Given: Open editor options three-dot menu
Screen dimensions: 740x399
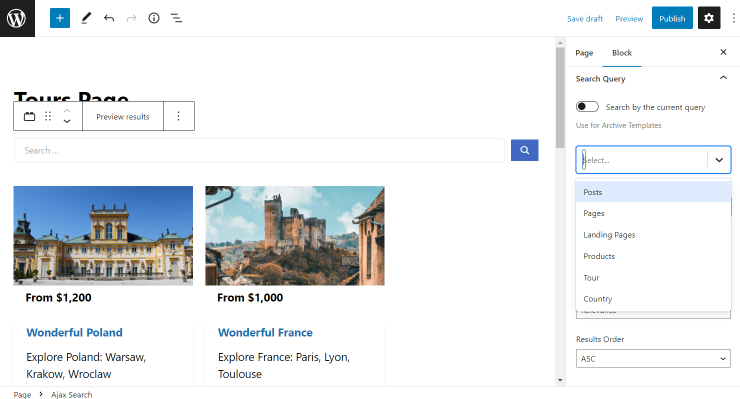Looking at the screenshot, I should [733, 18].
